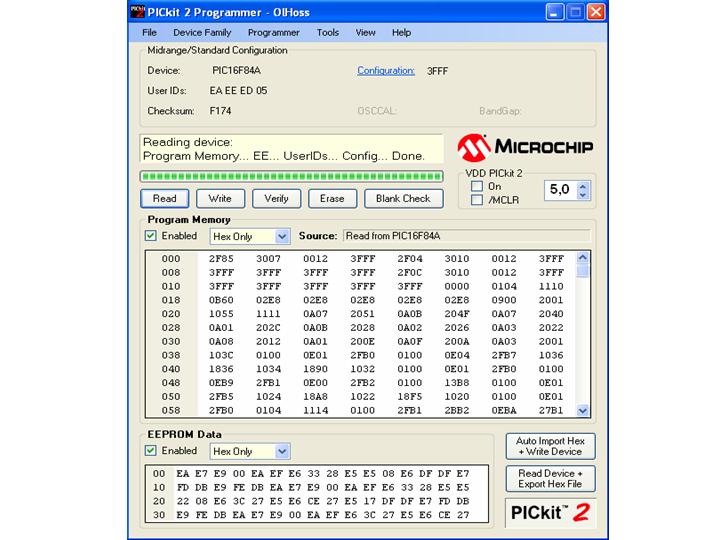Click the PICkit 2 title bar icon
This screenshot has height=540, width=720.
coord(137,11)
